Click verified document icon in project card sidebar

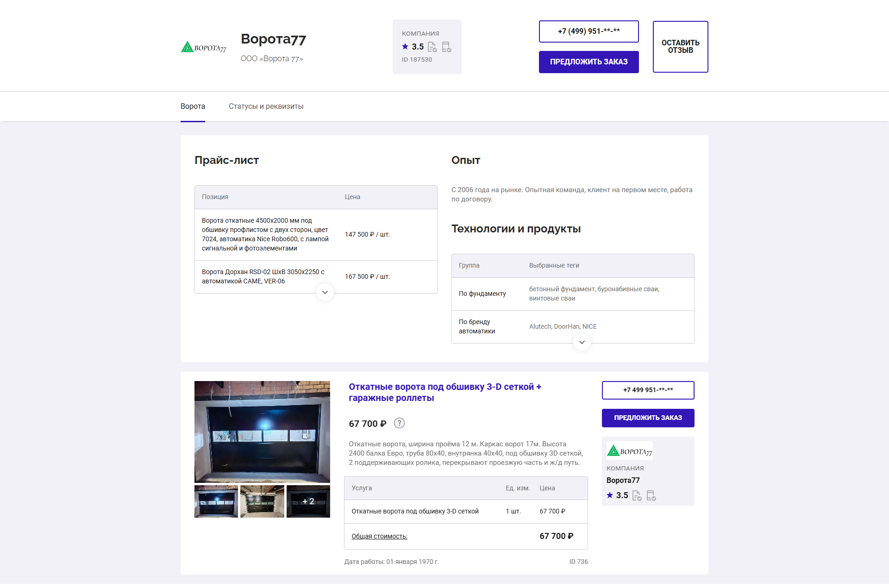click(x=637, y=495)
